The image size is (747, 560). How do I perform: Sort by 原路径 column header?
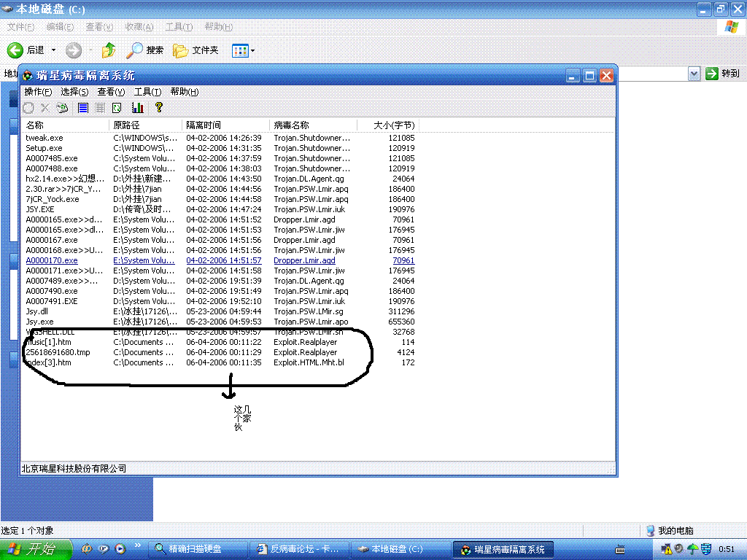pos(146,125)
